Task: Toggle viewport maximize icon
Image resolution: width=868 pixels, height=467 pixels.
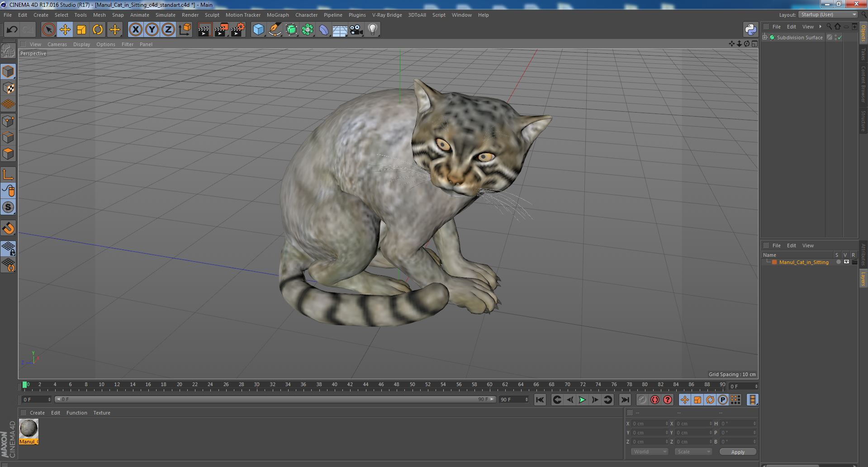Action: (x=754, y=44)
